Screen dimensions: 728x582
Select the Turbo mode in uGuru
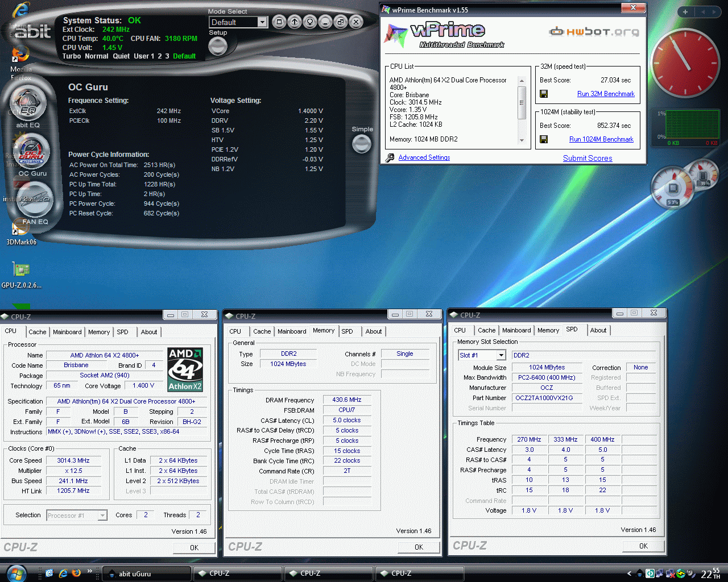click(72, 56)
